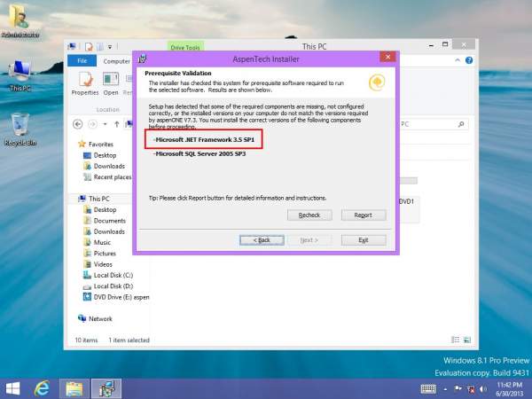Open the Drive Tools tab

point(185,47)
